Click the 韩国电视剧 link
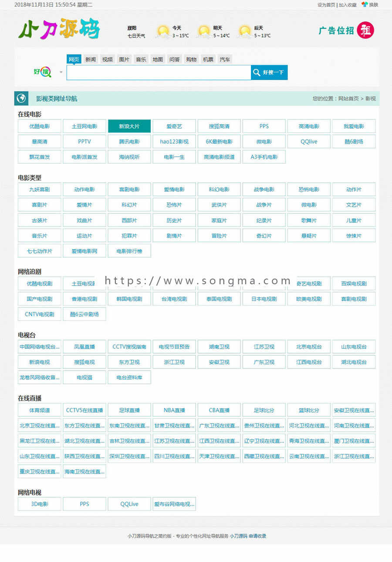Screen dimensions: 392x562 (129, 299)
